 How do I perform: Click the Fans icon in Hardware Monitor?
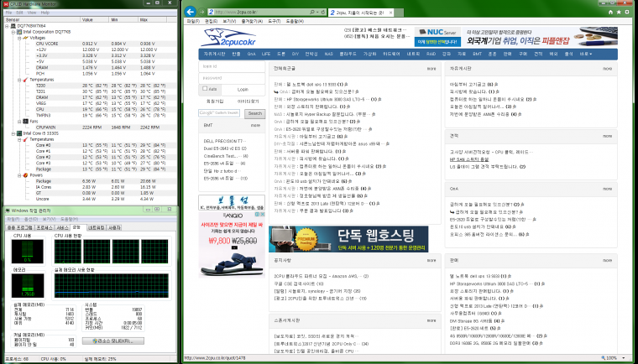pos(25,122)
